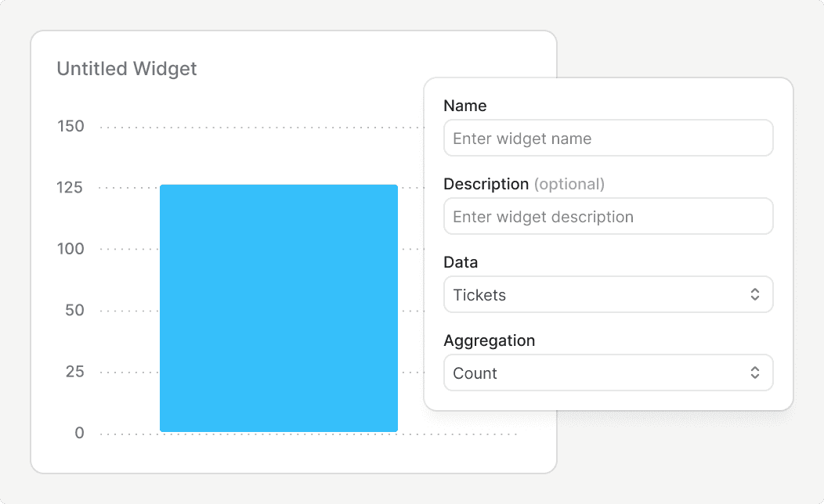
Task: Click the Tickets selected value text
Action: pyautogui.click(x=479, y=295)
